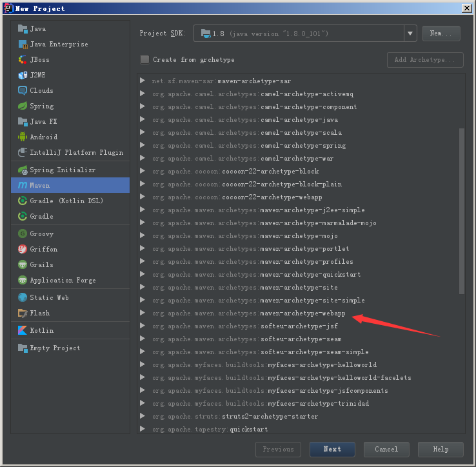
Task: Choose the Java FX folder icon
Action: [23, 121]
